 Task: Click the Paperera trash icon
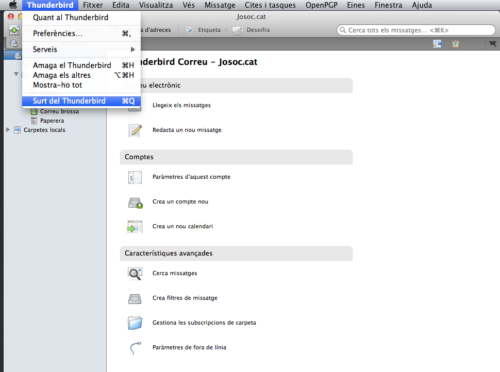pos(34,121)
